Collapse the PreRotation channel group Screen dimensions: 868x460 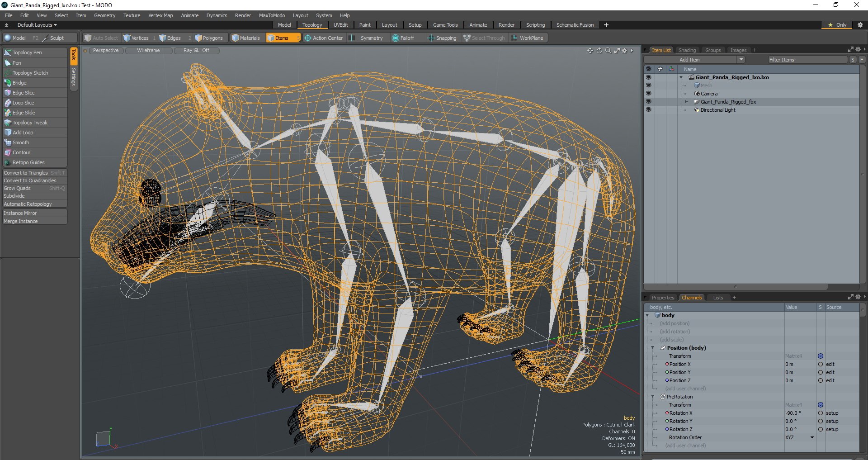[x=652, y=397]
